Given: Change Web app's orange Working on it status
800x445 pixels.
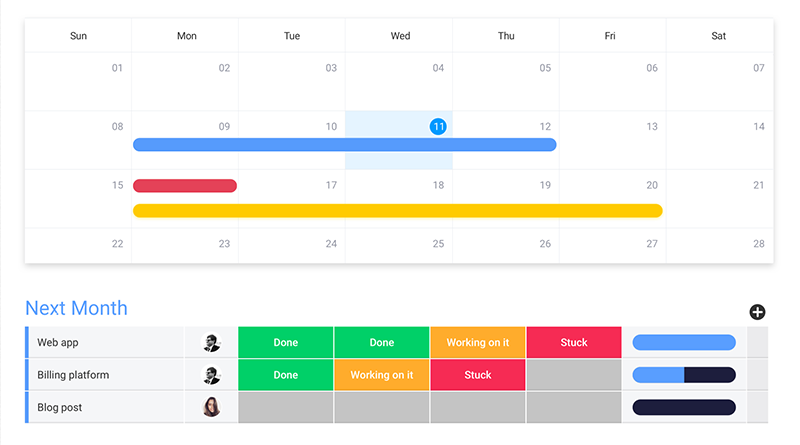Looking at the screenshot, I should click(478, 343).
